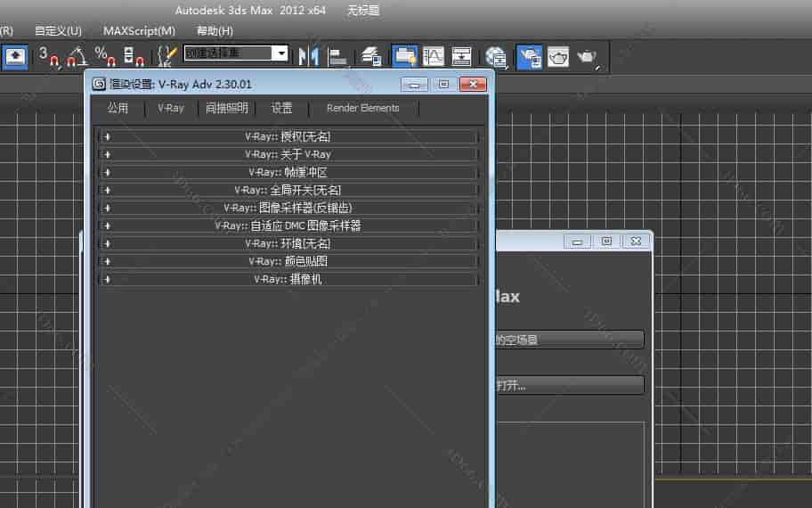Viewport: 812px width, 508px height.
Task: Open the Curve Editor
Action: click(x=434, y=56)
